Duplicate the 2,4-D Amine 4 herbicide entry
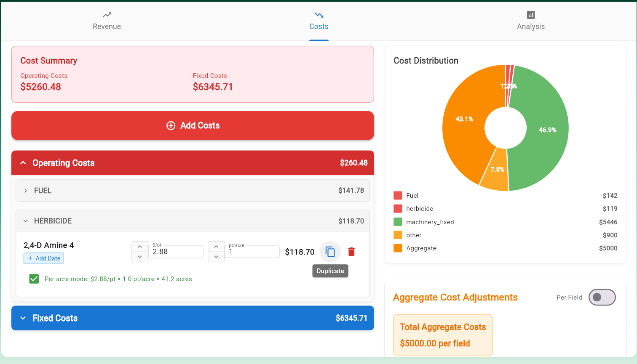The height and width of the screenshot is (364, 637). click(x=330, y=252)
